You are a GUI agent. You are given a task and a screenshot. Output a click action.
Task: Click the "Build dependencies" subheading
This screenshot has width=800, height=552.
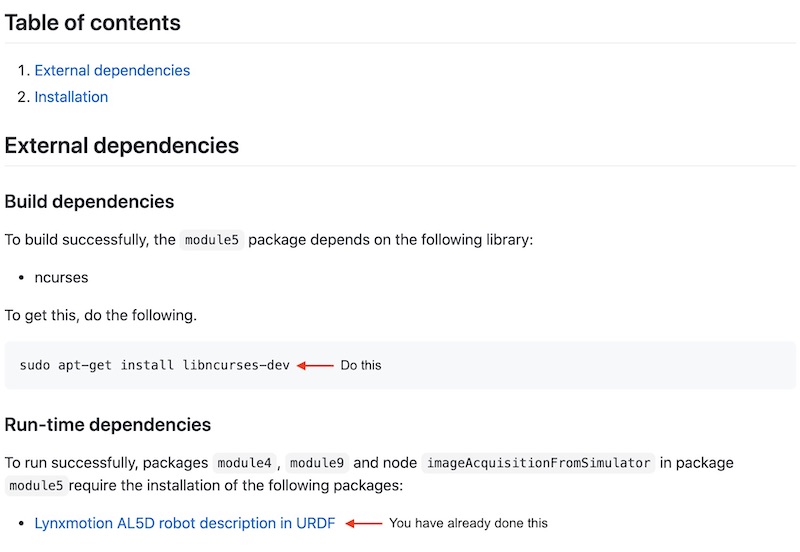click(89, 202)
